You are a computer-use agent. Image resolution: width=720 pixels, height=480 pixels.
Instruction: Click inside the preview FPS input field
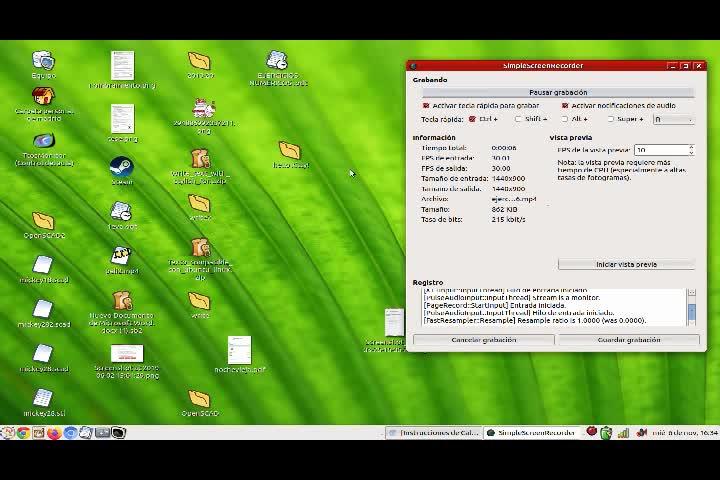(x=660, y=149)
